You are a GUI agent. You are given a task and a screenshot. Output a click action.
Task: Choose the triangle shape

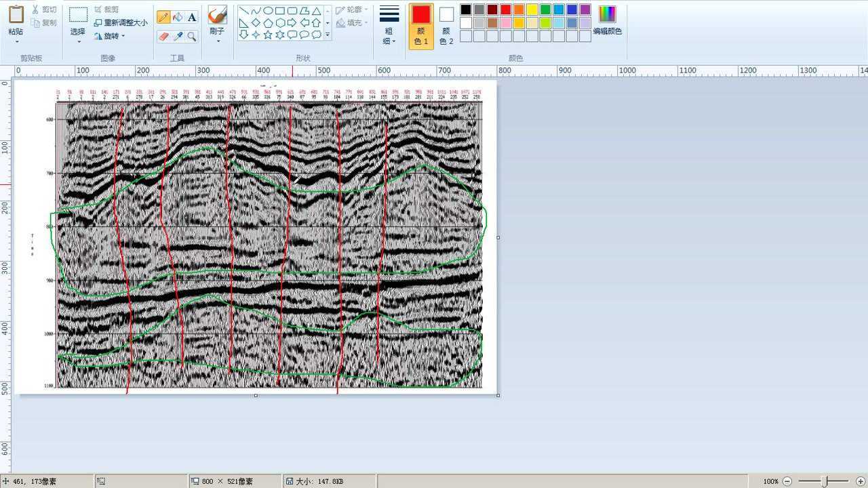tap(316, 11)
